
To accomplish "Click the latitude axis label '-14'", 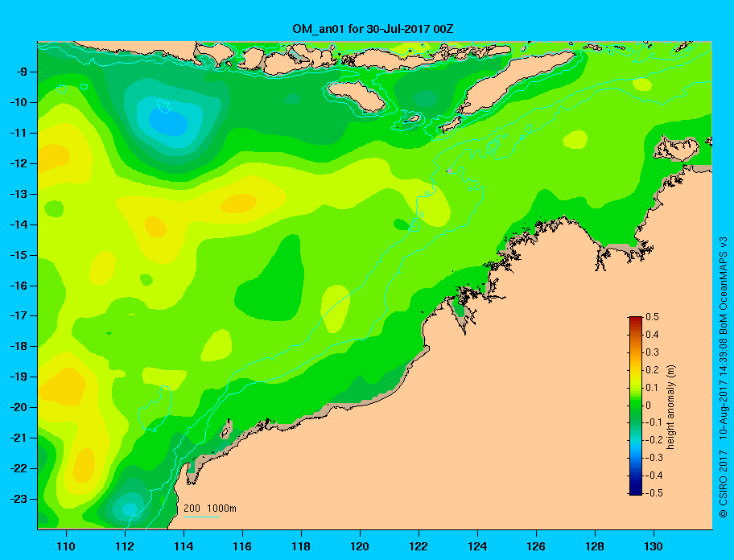I will tap(19, 224).
